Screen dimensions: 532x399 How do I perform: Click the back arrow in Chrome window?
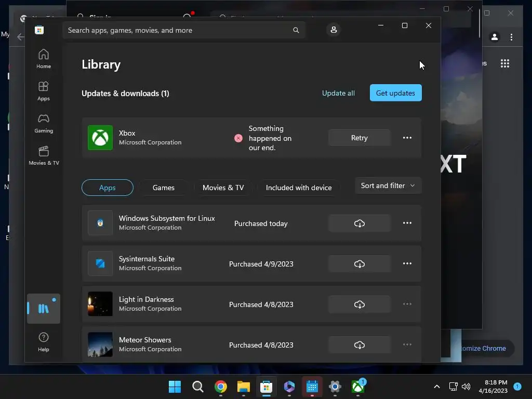click(20, 37)
